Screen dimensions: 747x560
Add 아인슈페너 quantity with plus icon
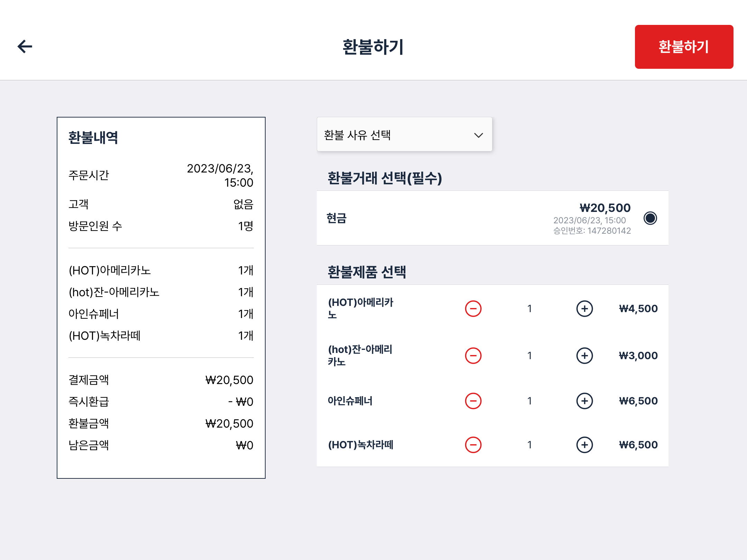[584, 401]
